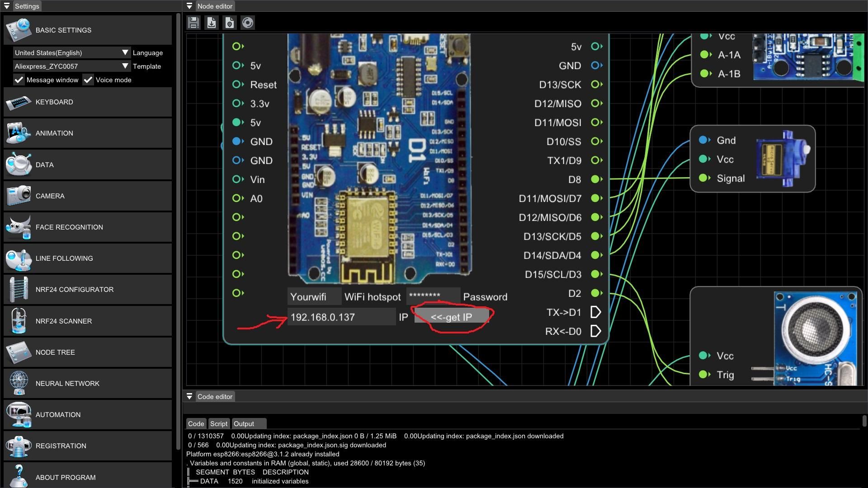Image resolution: width=868 pixels, height=488 pixels.
Task: Click the disc icon in Node editor toolbar
Action: point(248,23)
